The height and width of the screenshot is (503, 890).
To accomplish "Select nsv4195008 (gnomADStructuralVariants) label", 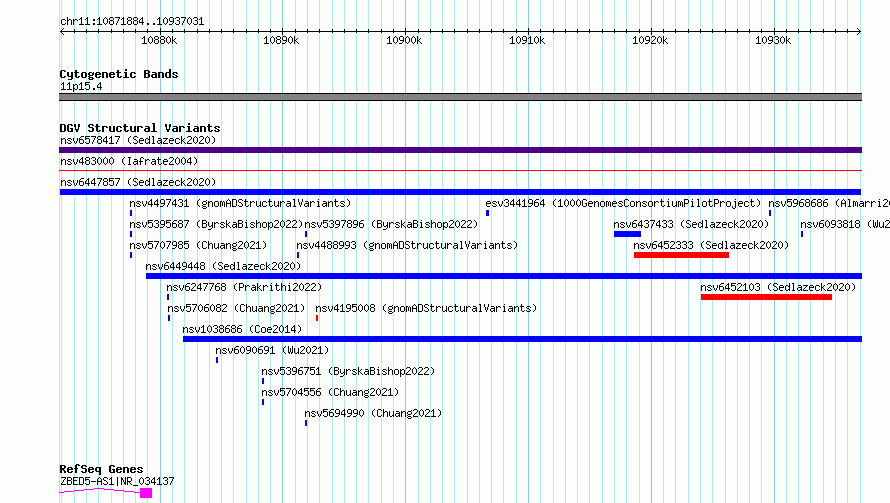I will pyautogui.click(x=426, y=308).
